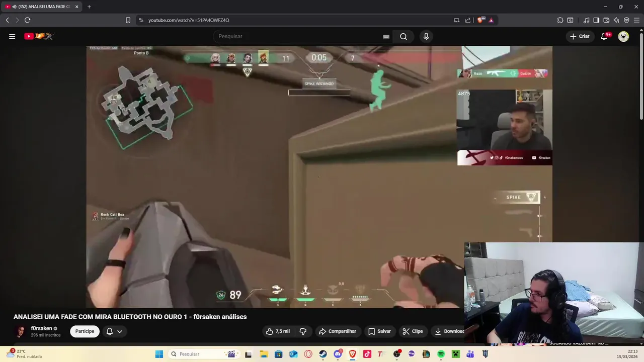Open Microsoft Teams from taskbar
The height and width of the screenshot is (362, 644).
pyautogui.click(x=470, y=354)
